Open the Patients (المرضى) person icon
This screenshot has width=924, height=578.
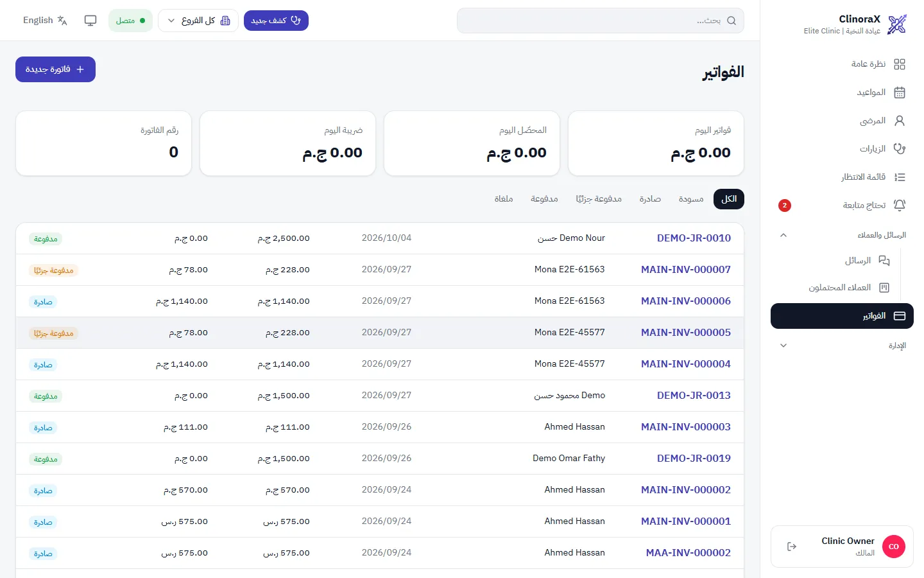point(899,121)
